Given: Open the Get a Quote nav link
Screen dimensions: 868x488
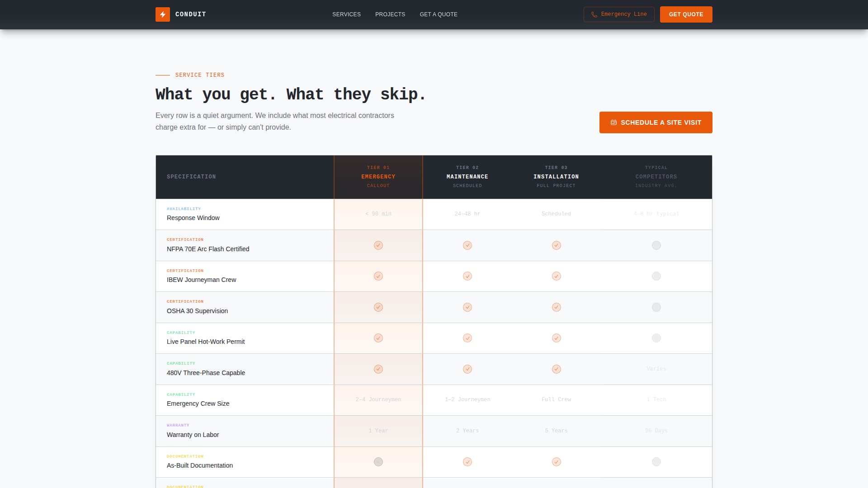Looking at the screenshot, I should coord(439,14).
